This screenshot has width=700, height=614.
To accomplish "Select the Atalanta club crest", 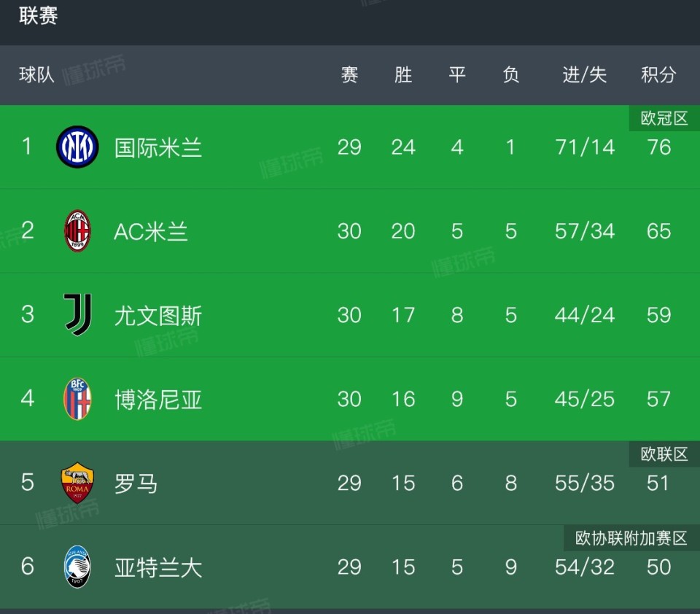I will coord(77,567).
